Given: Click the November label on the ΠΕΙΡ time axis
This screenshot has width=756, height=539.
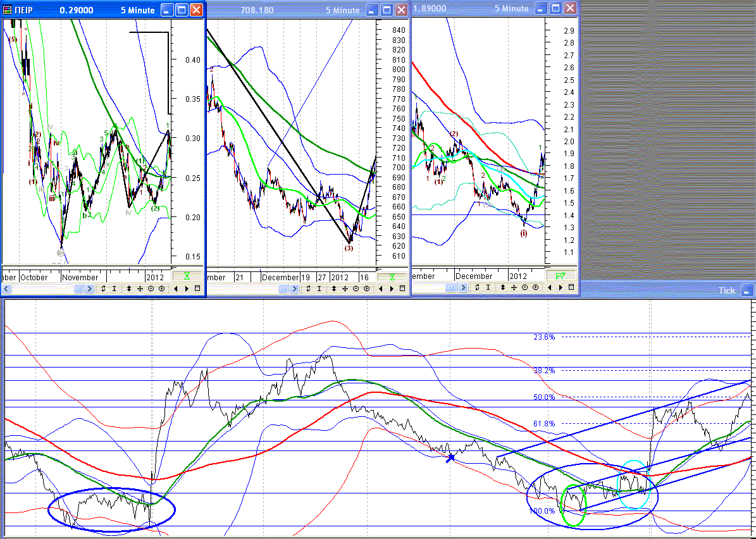Looking at the screenshot, I should coord(80,277).
